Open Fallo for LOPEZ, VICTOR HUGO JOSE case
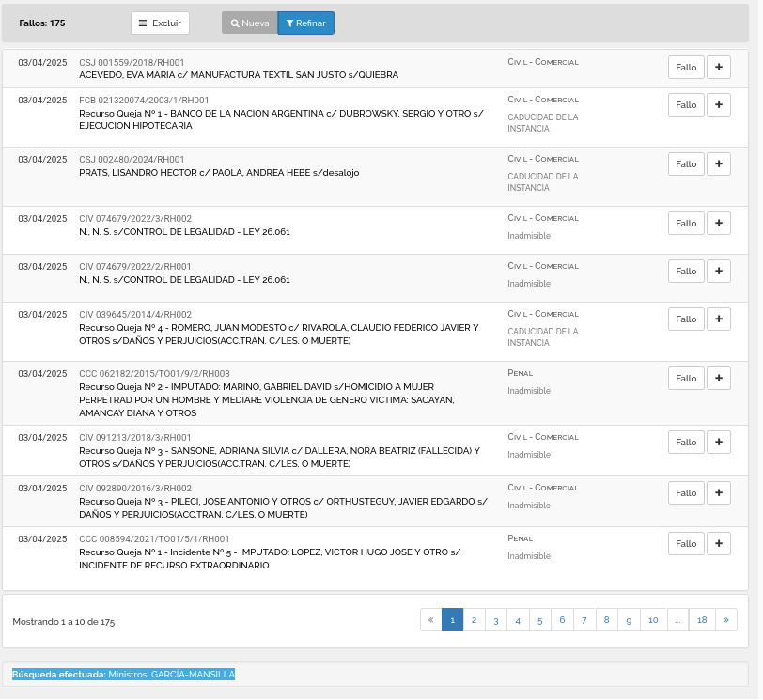The image size is (763, 700). tap(686, 544)
